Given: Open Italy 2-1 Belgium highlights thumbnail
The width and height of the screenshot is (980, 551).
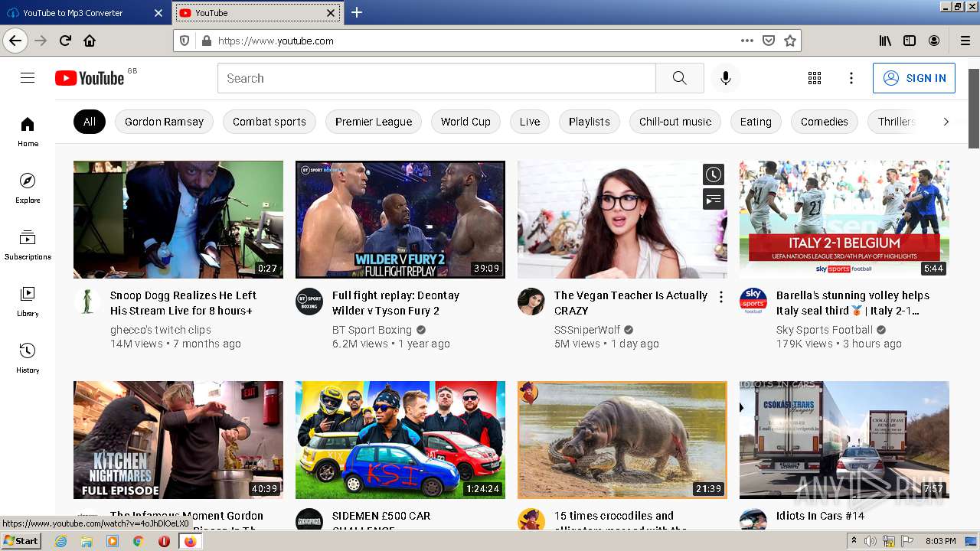Looking at the screenshot, I should (844, 220).
